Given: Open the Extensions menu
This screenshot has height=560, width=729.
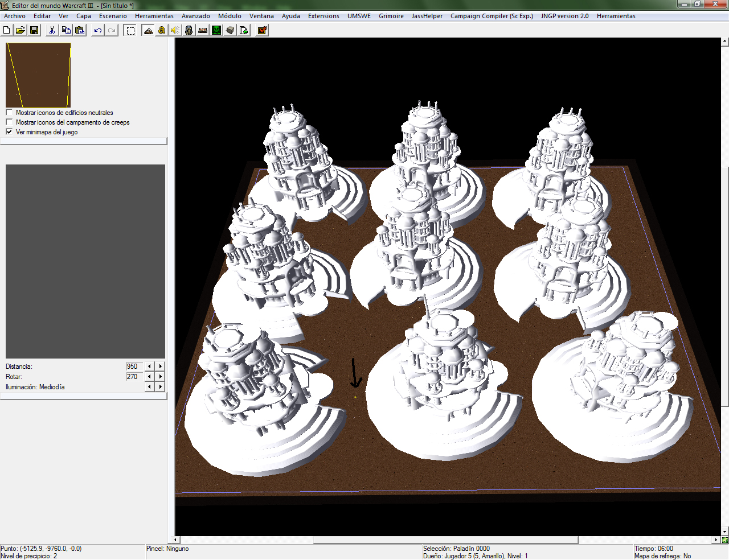Looking at the screenshot, I should 324,16.
